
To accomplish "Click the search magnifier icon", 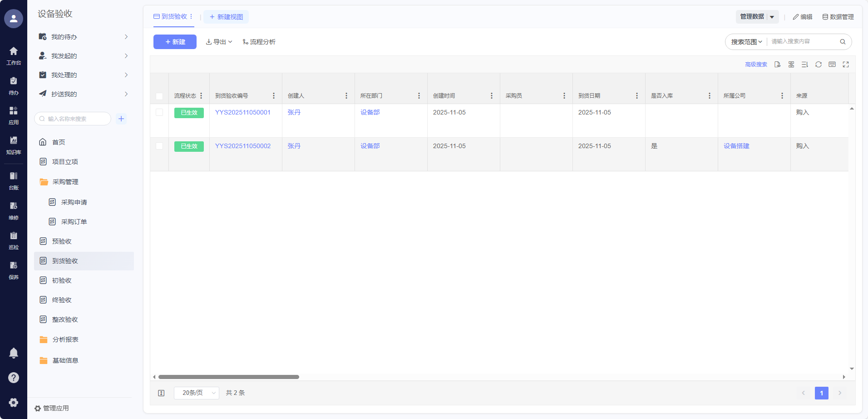I will pos(843,42).
